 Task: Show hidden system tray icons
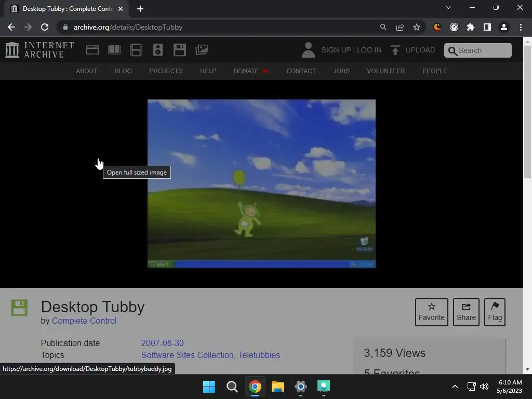pos(455,387)
